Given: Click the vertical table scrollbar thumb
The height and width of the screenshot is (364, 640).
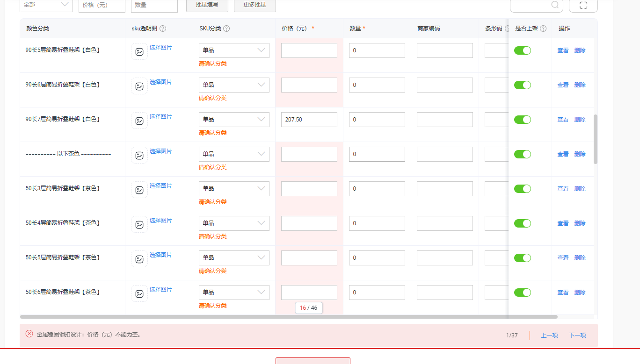Looking at the screenshot, I should click(596, 139).
